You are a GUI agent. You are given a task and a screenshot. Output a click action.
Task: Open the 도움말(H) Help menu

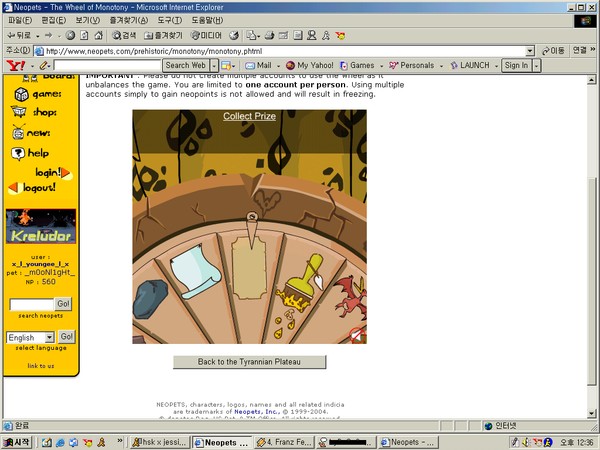207,20
